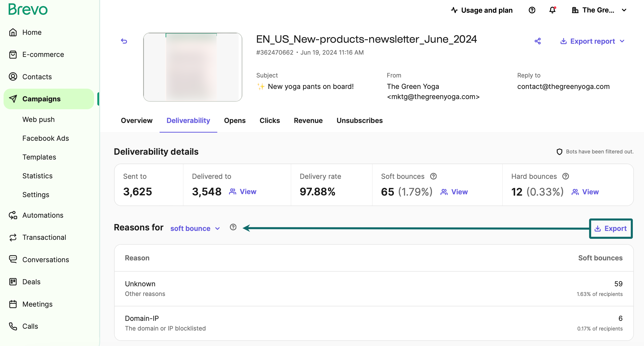
Task: Open the soft bounce reason dropdown
Action: click(195, 228)
